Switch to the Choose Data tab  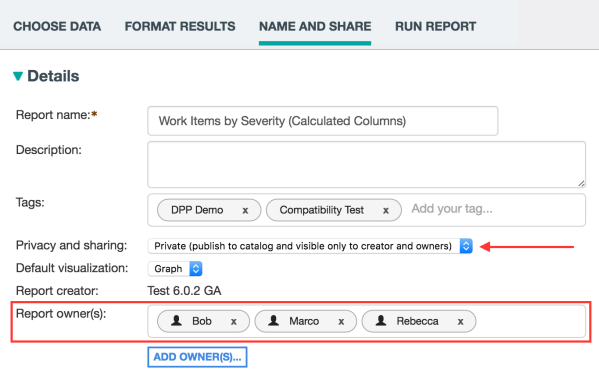point(57,26)
